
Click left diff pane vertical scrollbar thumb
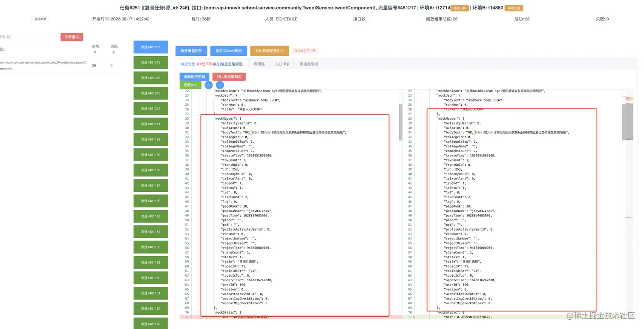pos(400,122)
